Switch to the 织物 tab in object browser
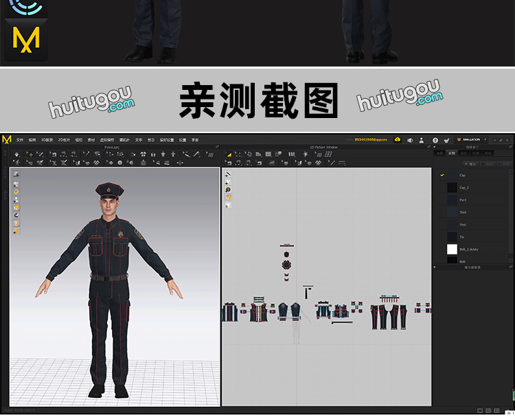This screenshot has width=515, height=420. (451, 153)
